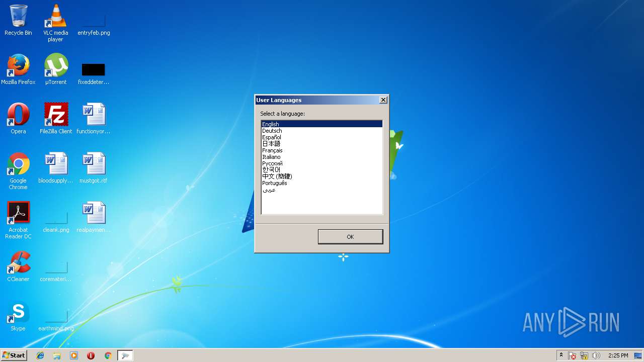Open the Action Center flag icon
Image resolution: width=644 pixels, height=362 pixels.
click(573, 355)
